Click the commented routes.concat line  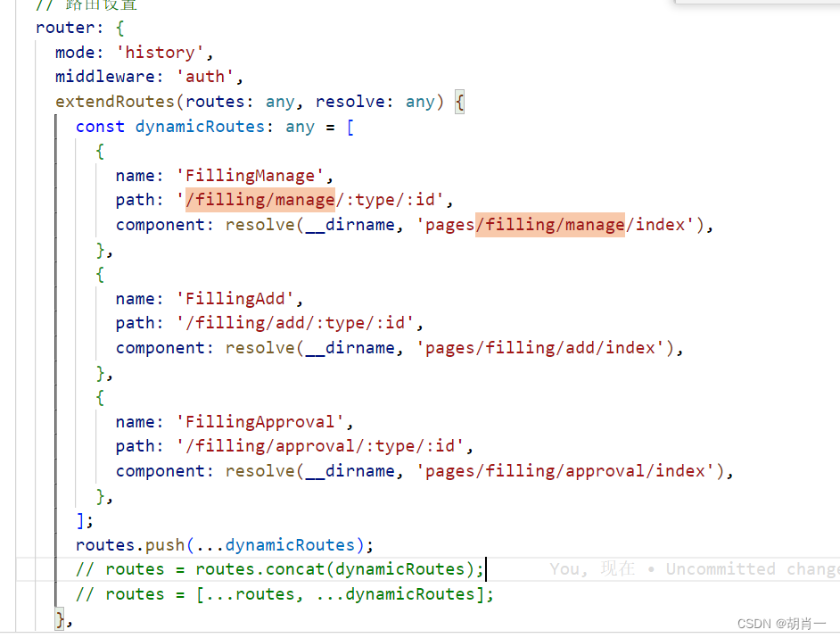280,569
